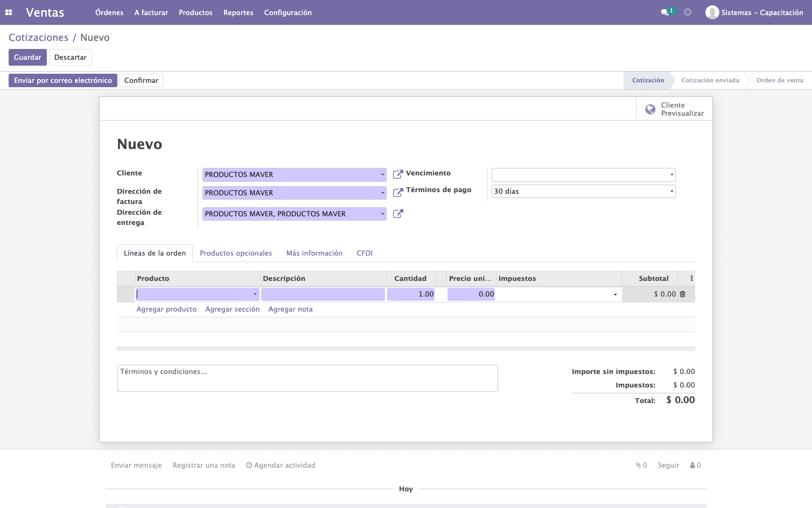The width and height of the screenshot is (812, 508).
Task: Open column options kebab icon in table header
Action: (x=691, y=278)
